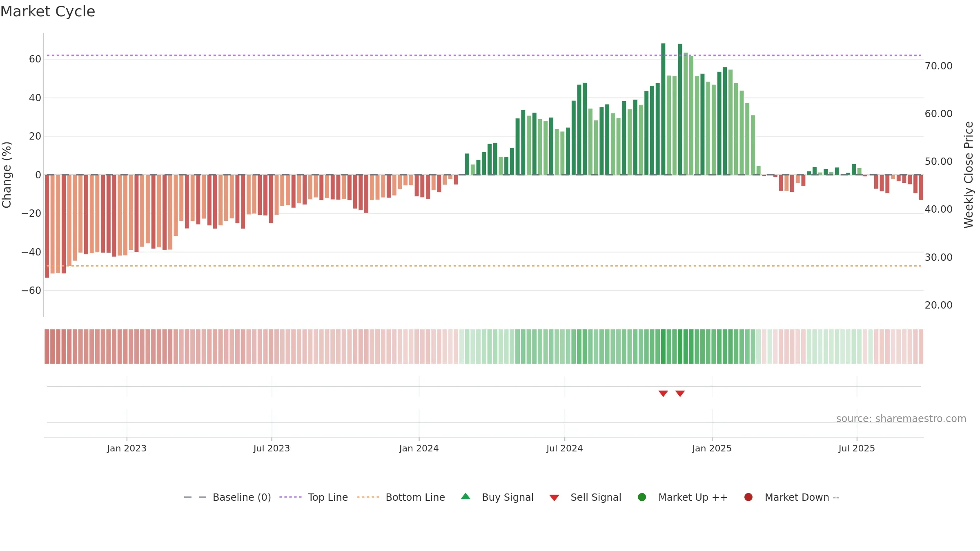Click the Jul 2023 x-axis label
Image resolution: width=980 pixels, height=551 pixels.
[272, 448]
